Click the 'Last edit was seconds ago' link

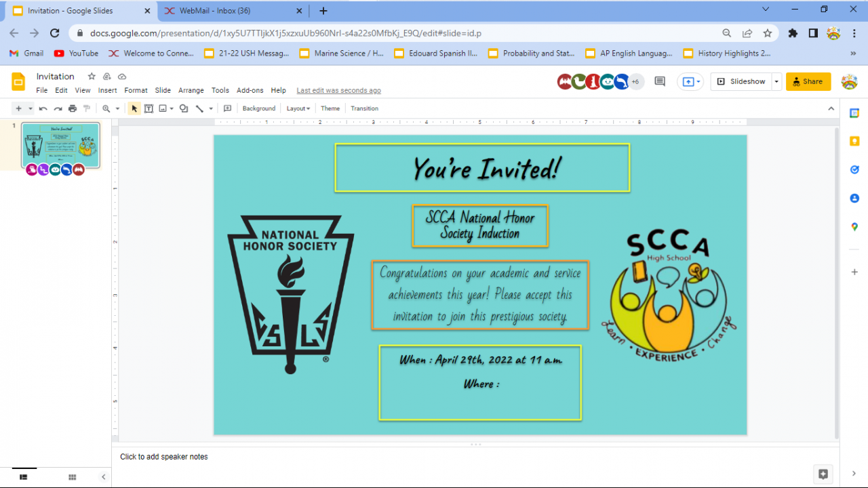[x=339, y=90]
